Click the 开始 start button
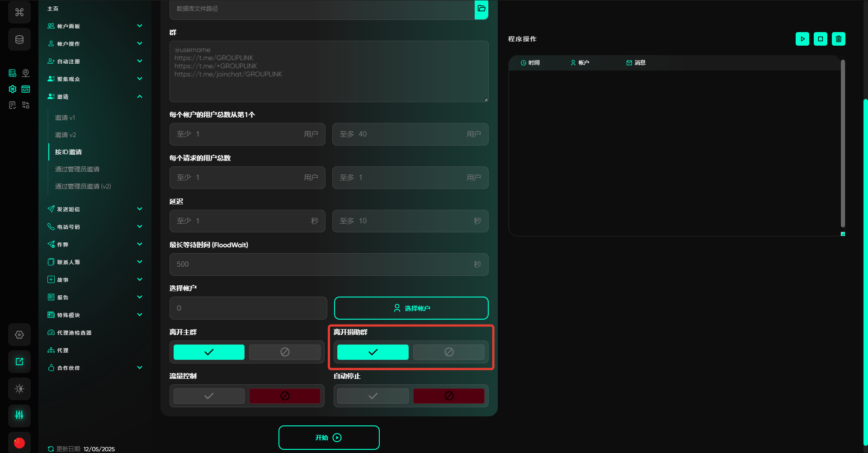Viewport: 868px width, 453px height. [x=329, y=438]
